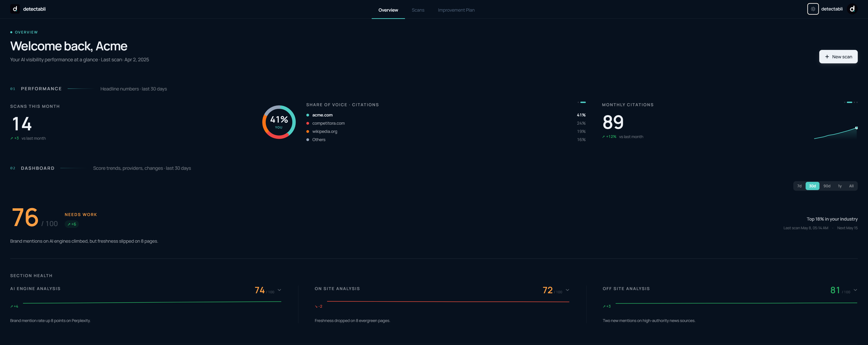Click the +4 trend arrow in AI Engine Analysis

coord(12,306)
